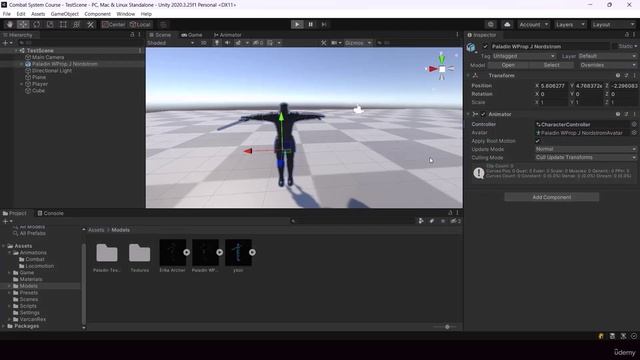This screenshot has height=360, width=640.
Task: Click the prefab Select button
Action: click(551, 65)
